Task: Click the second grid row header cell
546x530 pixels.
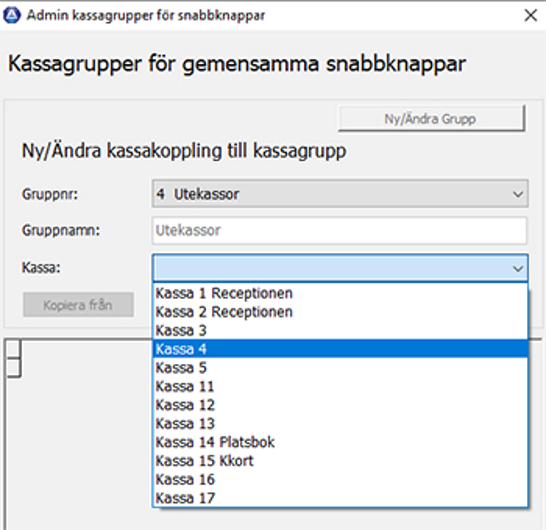Action: click(14, 367)
